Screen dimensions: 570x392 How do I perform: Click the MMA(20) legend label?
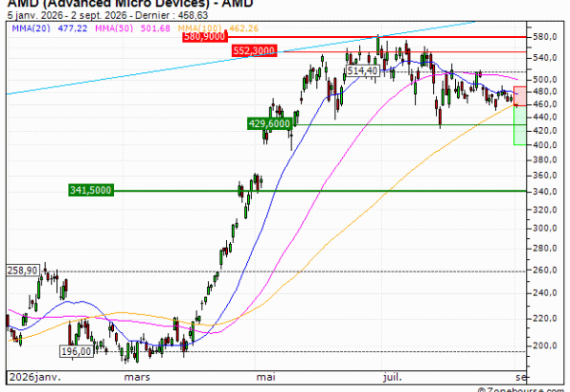pos(31,28)
